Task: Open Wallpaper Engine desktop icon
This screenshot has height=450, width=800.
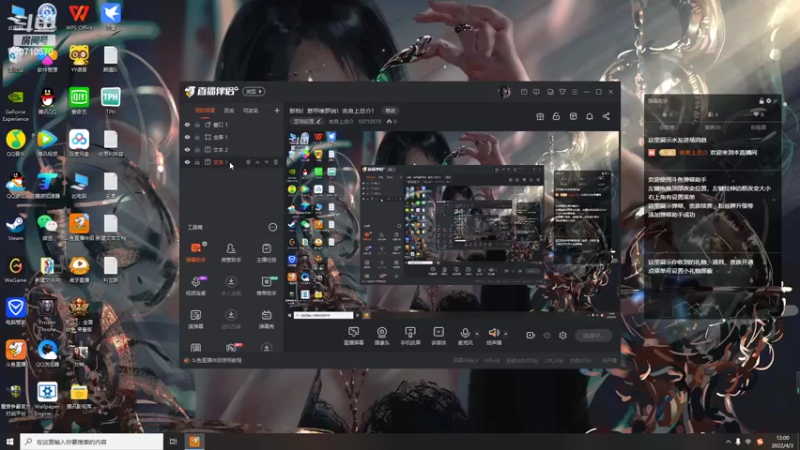Action: (47, 398)
